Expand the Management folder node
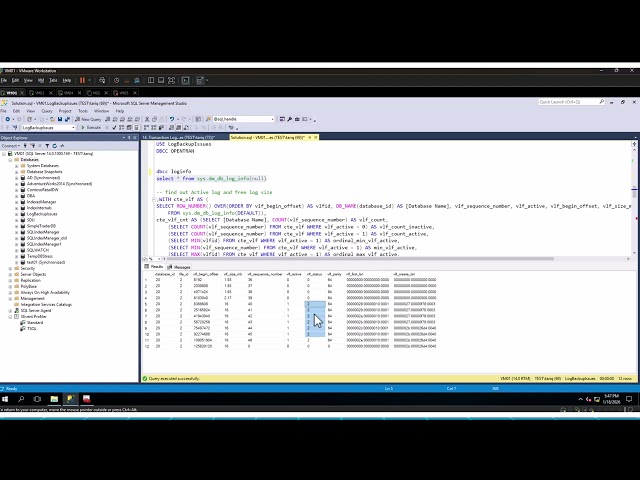The width and height of the screenshot is (640, 480). [10, 298]
